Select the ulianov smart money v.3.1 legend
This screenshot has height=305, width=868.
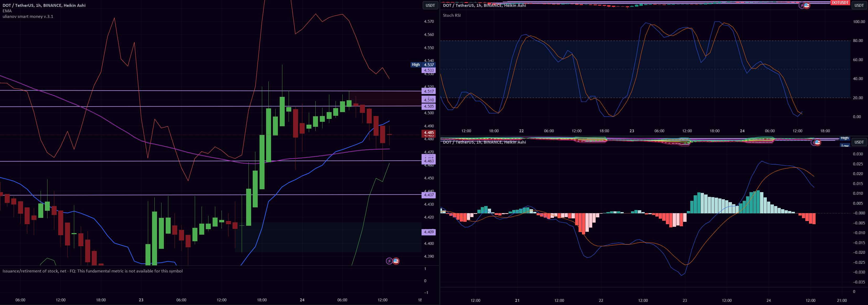click(28, 16)
